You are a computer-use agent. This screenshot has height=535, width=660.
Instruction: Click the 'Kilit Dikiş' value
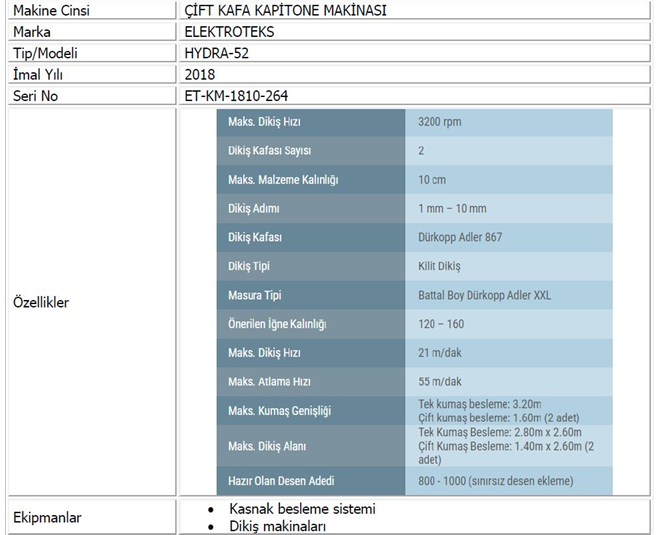coord(439,266)
